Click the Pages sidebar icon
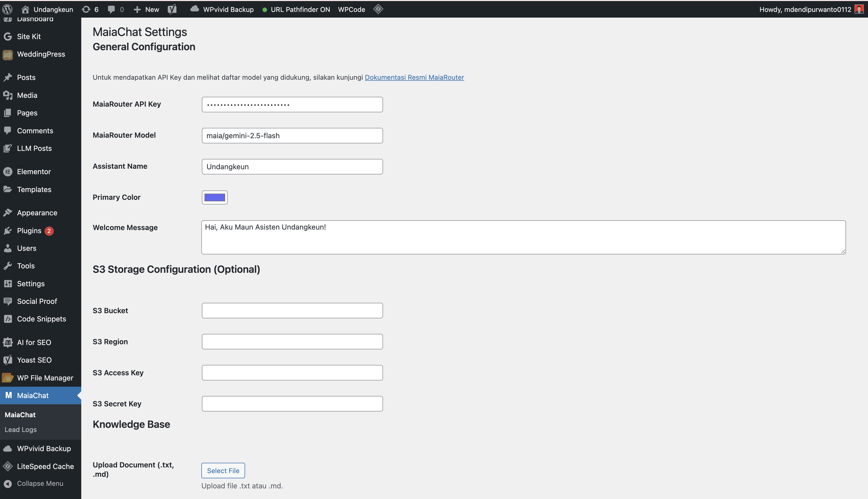Screen dimensions: 868x499 [8, 113]
